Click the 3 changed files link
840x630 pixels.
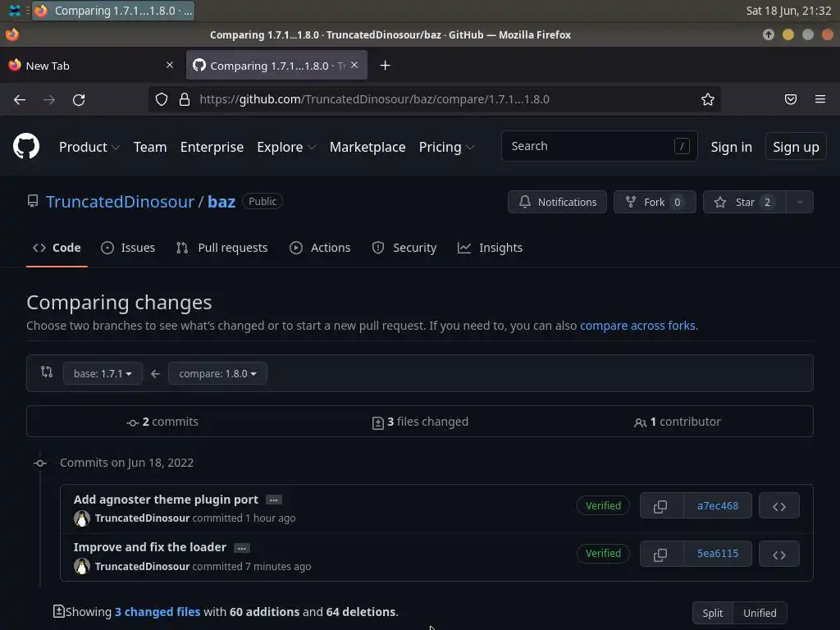157,612
